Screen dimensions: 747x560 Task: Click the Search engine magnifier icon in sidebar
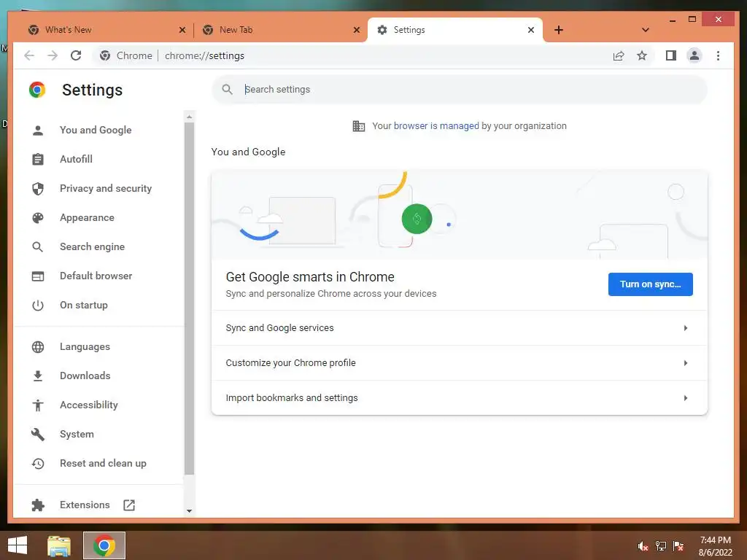point(38,246)
